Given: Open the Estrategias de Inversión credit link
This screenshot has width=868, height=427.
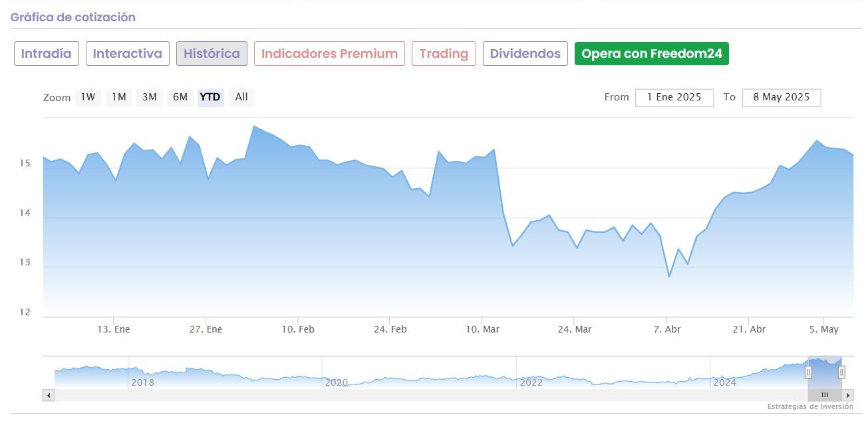Looking at the screenshot, I should click(810, 406).
